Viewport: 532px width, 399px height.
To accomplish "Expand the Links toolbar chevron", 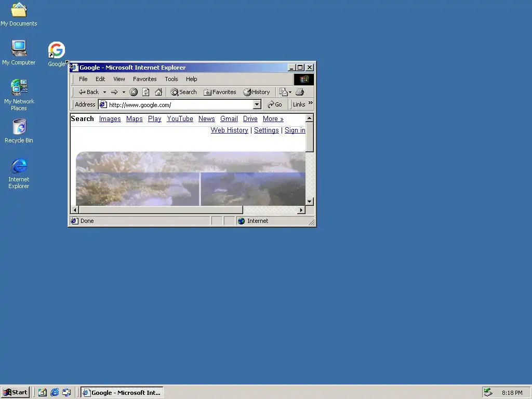I will coord(311,103).
